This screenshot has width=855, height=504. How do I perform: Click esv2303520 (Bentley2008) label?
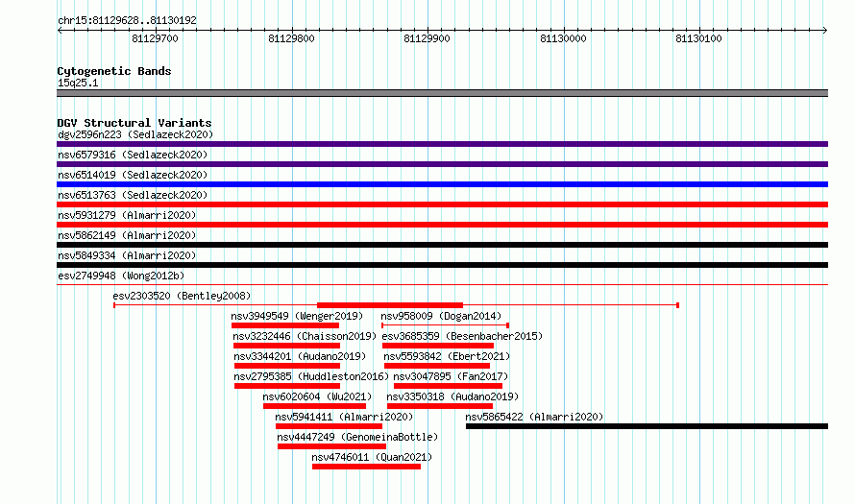coord(182,296)
